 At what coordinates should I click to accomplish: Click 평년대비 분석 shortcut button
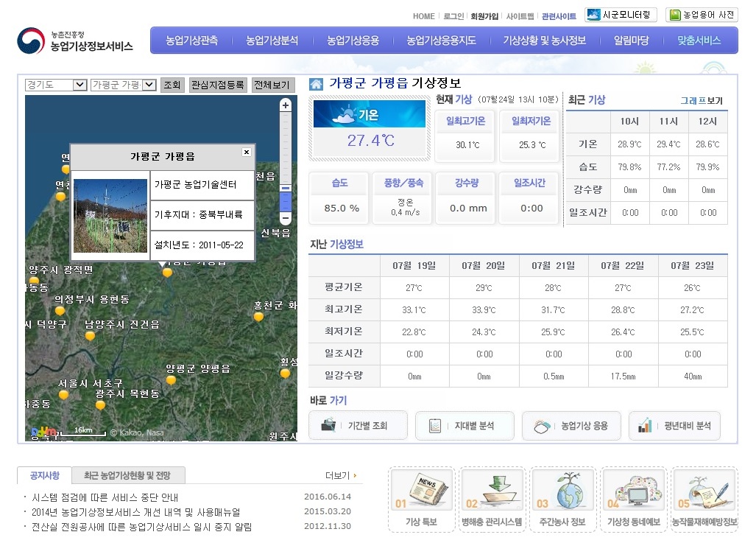[674, 426]
